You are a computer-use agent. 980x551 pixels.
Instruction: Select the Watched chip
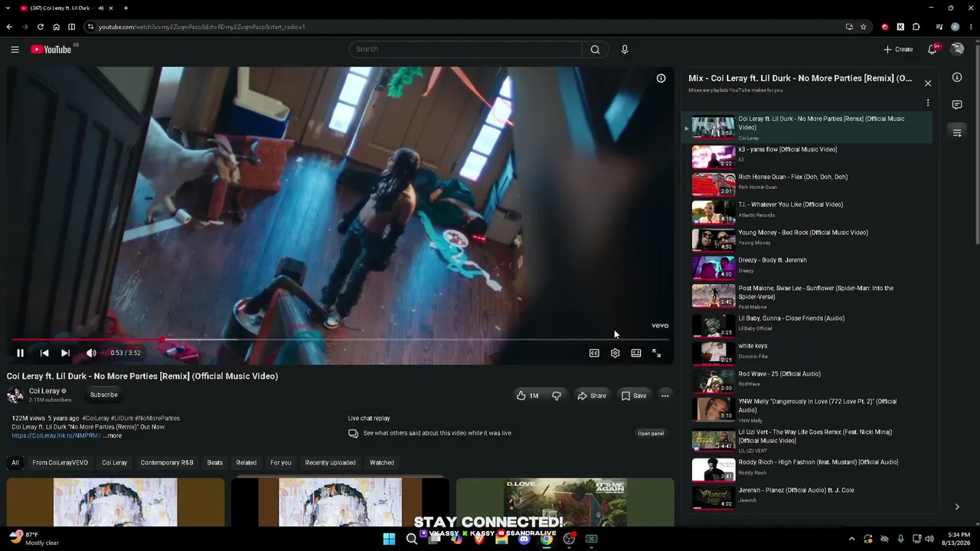(382, 462)
